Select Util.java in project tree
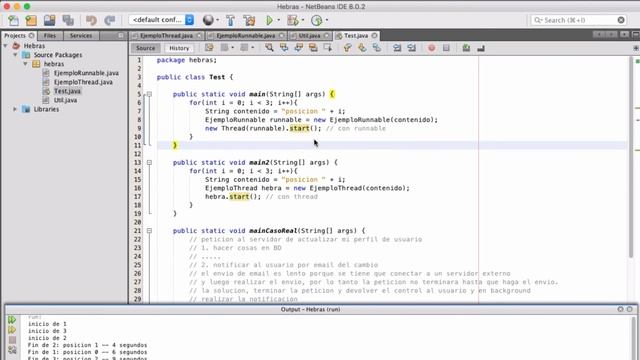Image resolution: width=640 pixels, height=360 pixels. click(65, 100)
